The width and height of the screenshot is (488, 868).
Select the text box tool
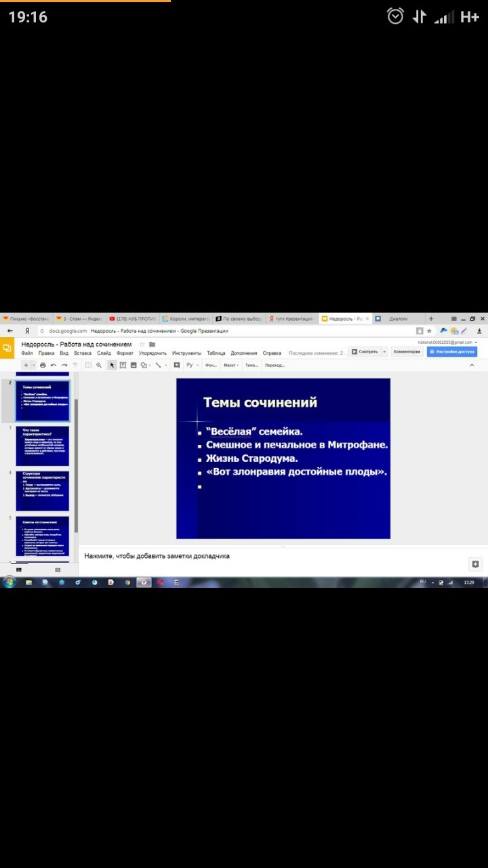(123, 365)
